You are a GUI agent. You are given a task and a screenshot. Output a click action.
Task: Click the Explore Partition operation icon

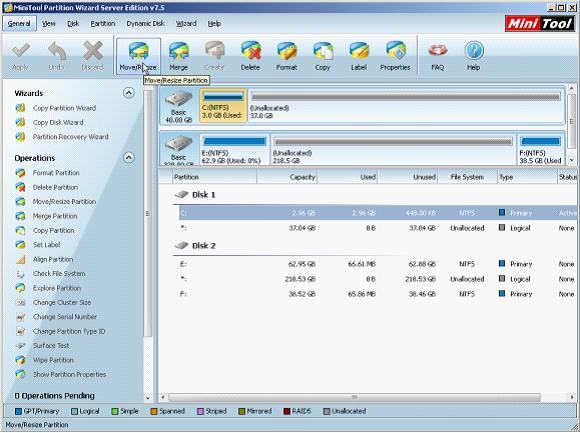[20, 288]
